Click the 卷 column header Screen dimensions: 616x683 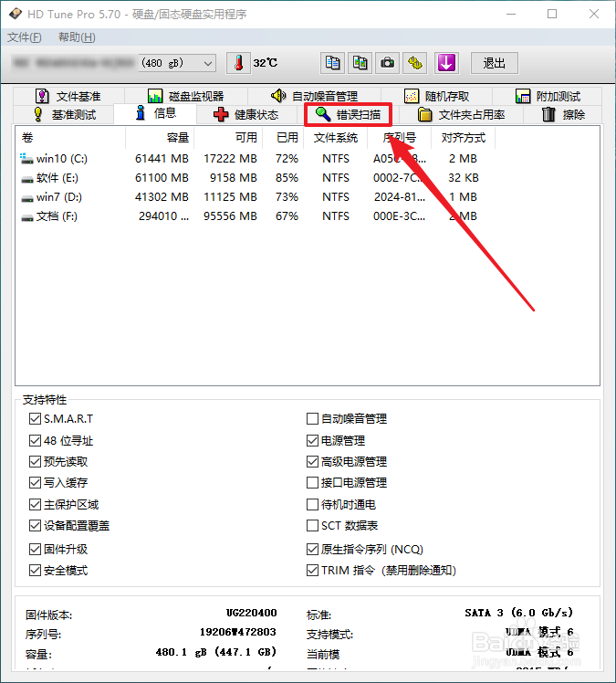click(70, 138)
